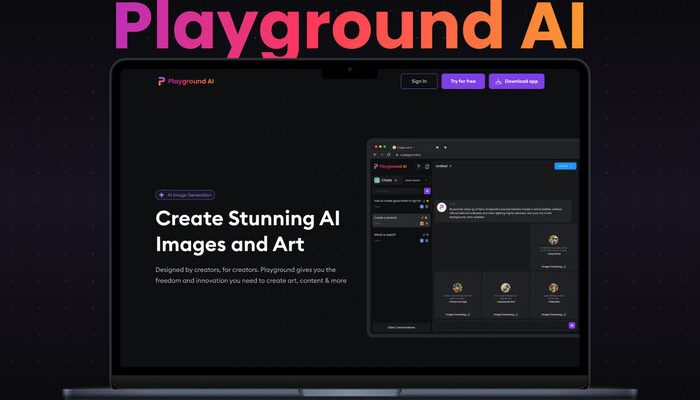Click the green Chats icon in the sidebar

click(x=377, y=180)
